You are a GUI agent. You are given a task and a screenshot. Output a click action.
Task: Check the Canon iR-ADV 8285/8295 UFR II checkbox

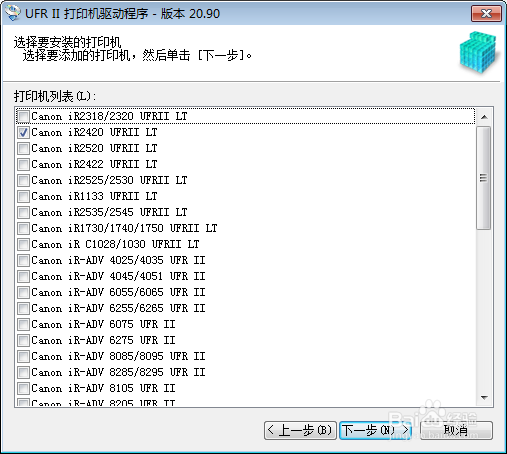[x=23, y=372]
